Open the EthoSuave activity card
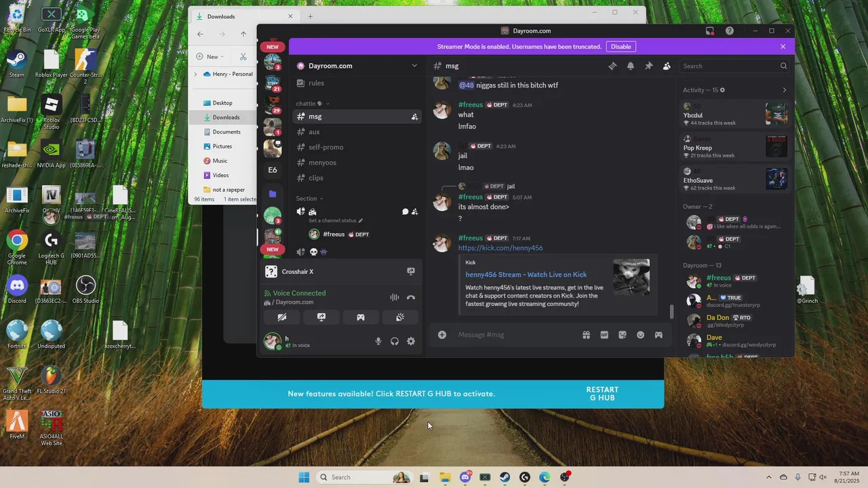This screenshot has width=868, height=488. (735, 180)
